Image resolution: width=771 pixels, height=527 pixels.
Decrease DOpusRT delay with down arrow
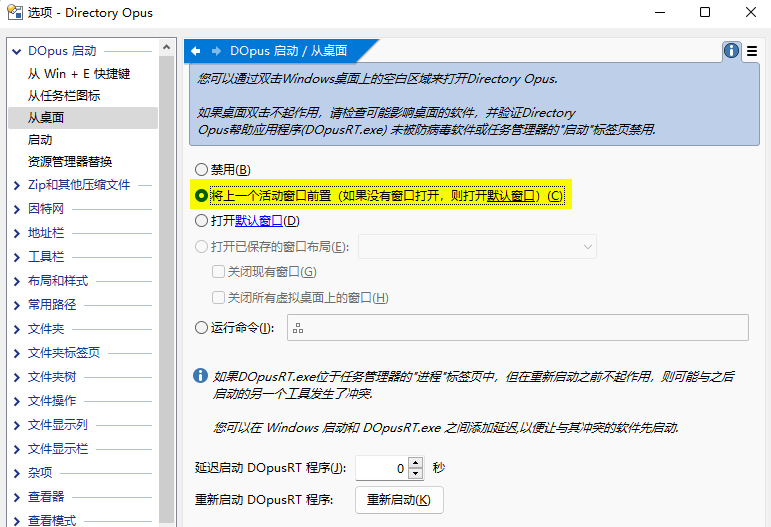(416, 473)
